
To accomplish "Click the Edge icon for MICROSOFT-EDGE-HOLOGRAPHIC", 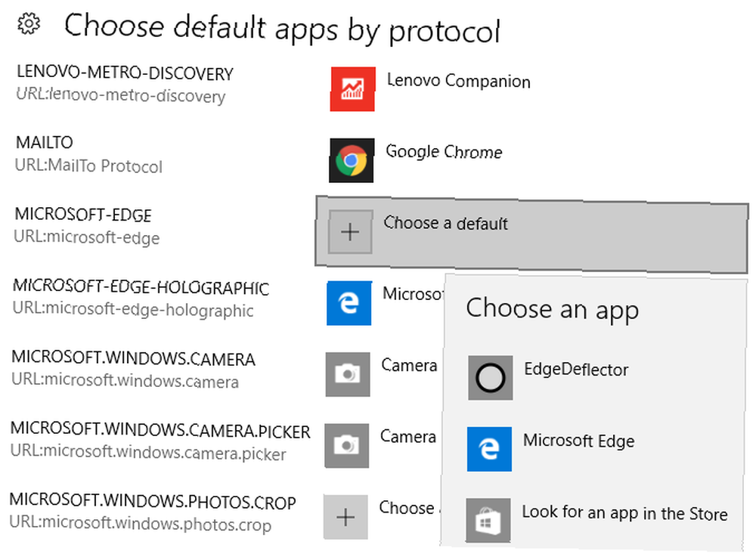I will click(349, 303).
